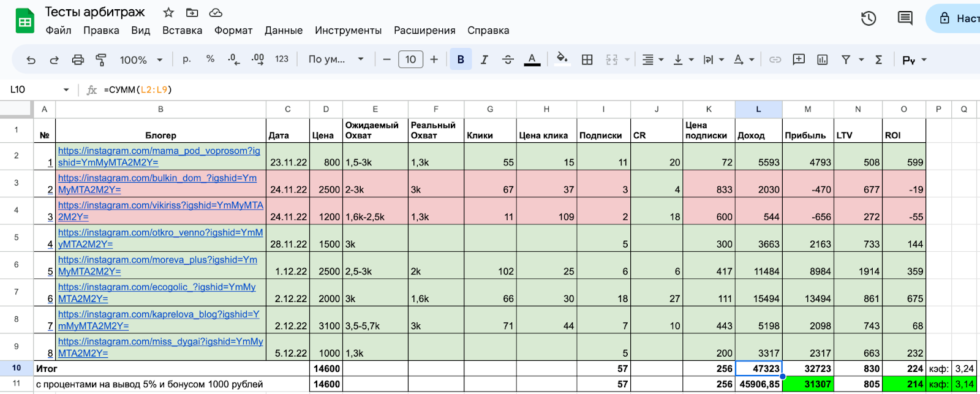Expand filter views dropdown arrow

(x=861, y=59)
